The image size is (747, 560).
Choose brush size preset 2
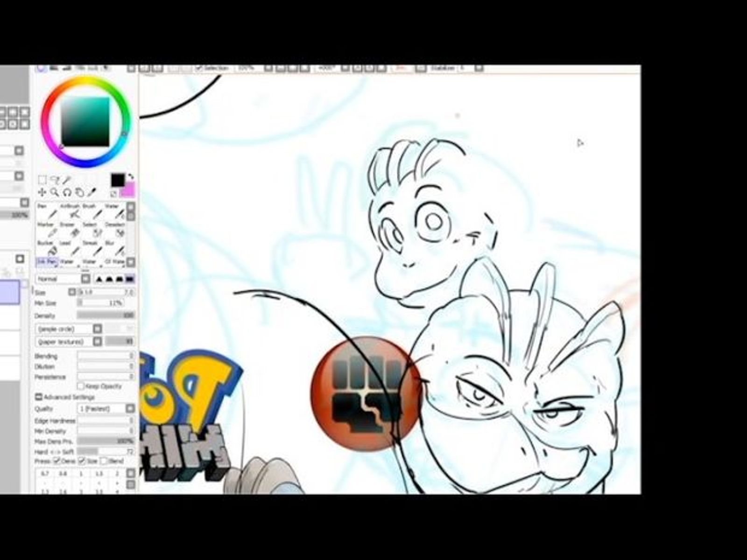tap(117, 474)
